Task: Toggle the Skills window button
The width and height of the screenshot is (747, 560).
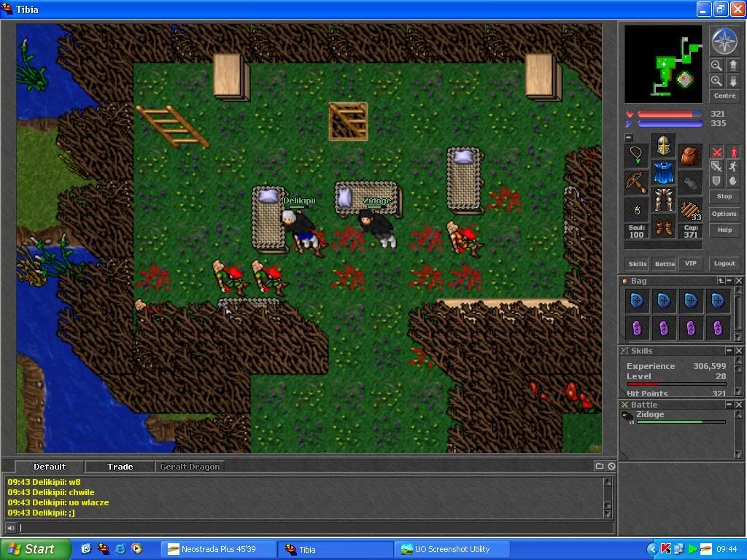Action: (x=637, y=264)
